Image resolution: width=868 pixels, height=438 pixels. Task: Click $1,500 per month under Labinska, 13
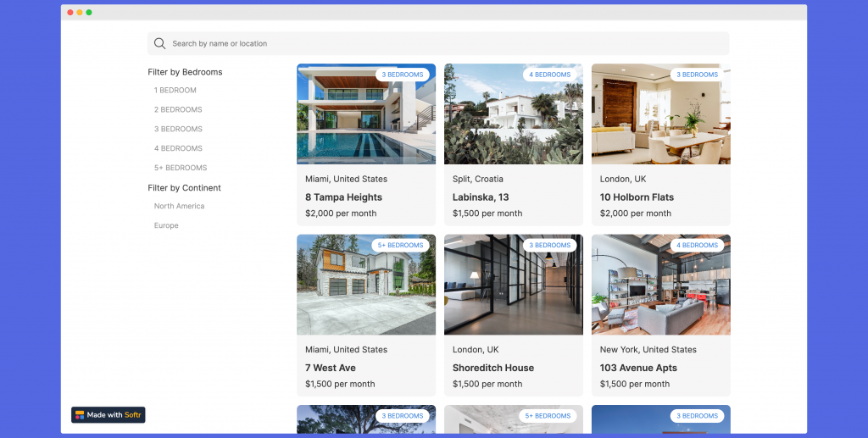pos(487,213)
